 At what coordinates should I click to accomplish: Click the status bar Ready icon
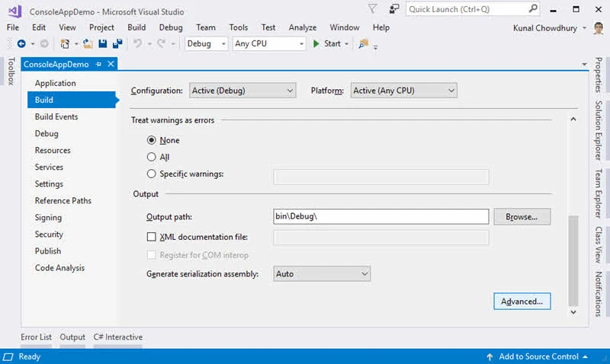(x=8, y=356)
